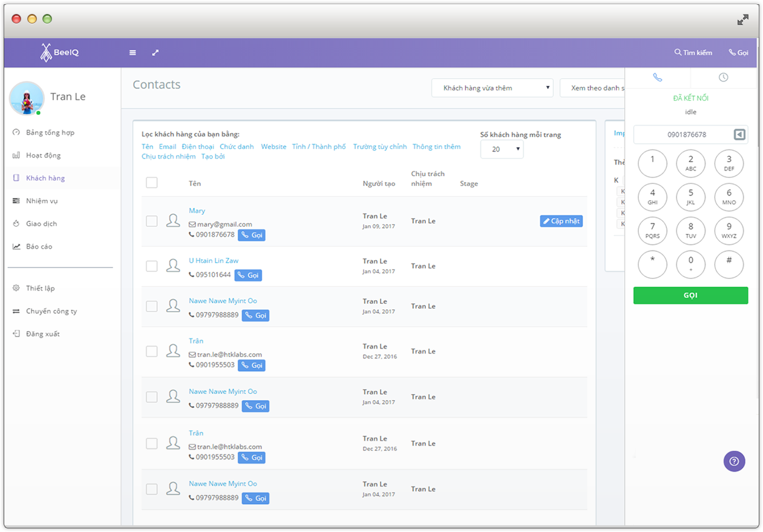Image resolution: width=763 pixels, height=532 pixels.
Task: Check the U Htain Lin Zaw row checkbox
Action: pyautogui.click(x=152, y=266)
